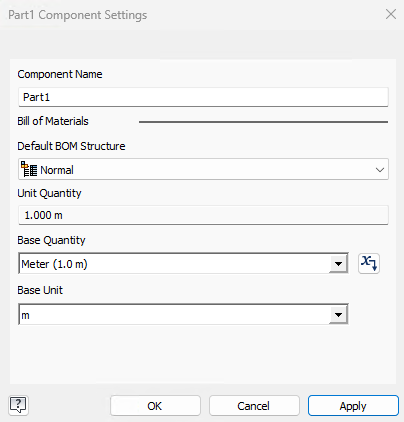The image size is (404, 422).
Task: Click the Part1 Component Settings title text
Action: coord(78,15)
